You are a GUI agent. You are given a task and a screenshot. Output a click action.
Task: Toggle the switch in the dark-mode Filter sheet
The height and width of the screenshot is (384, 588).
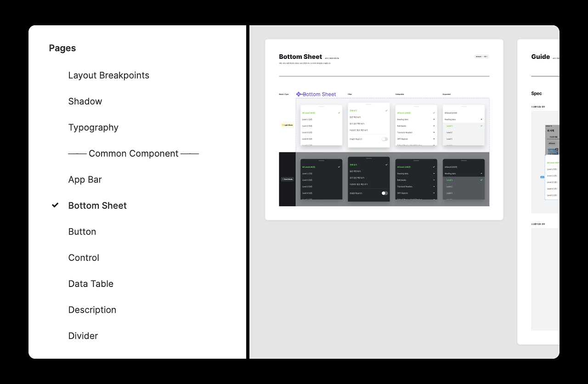pos(384,193)
